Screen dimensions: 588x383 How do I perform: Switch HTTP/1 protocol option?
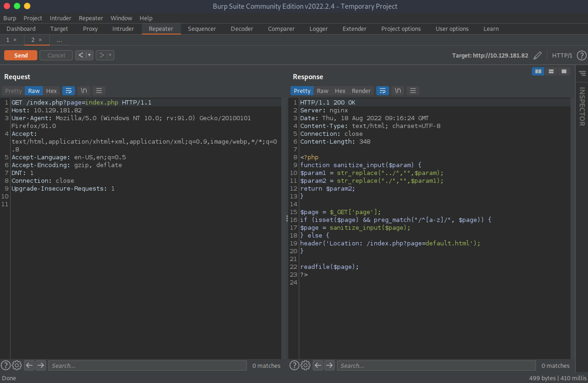(562, 55)
